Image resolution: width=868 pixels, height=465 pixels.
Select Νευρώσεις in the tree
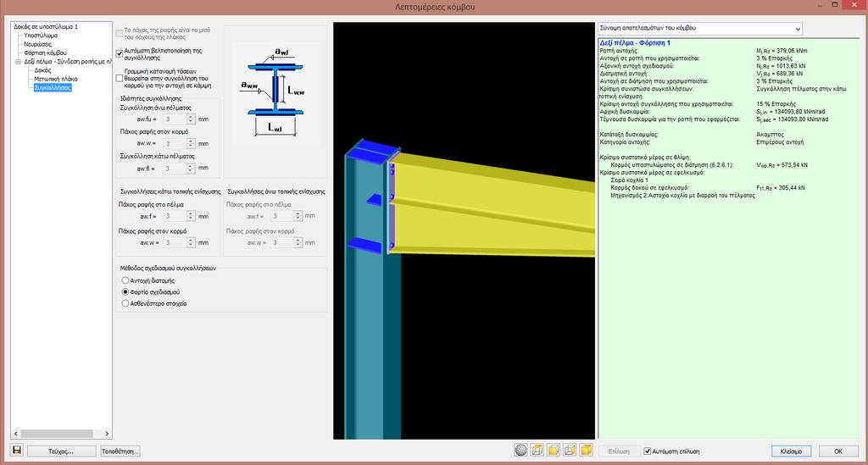pos(37,44)
